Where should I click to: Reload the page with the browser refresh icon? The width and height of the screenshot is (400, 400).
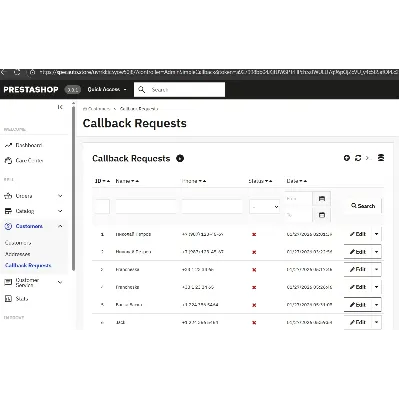tap(17, 72)
